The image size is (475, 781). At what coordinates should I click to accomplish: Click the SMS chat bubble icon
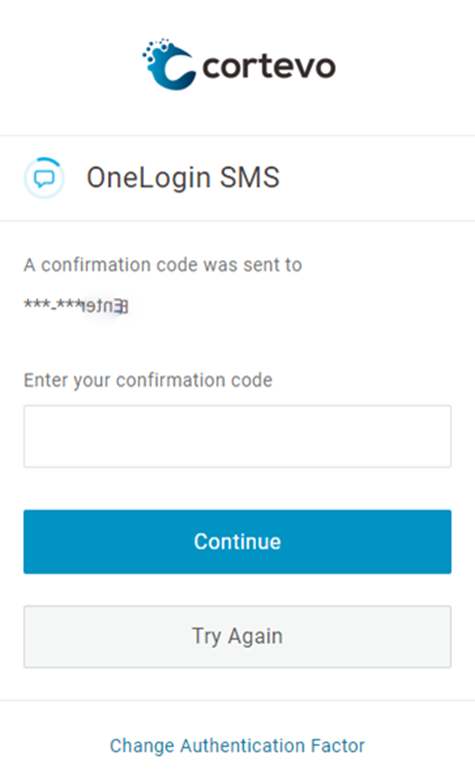tap(44, 178)
